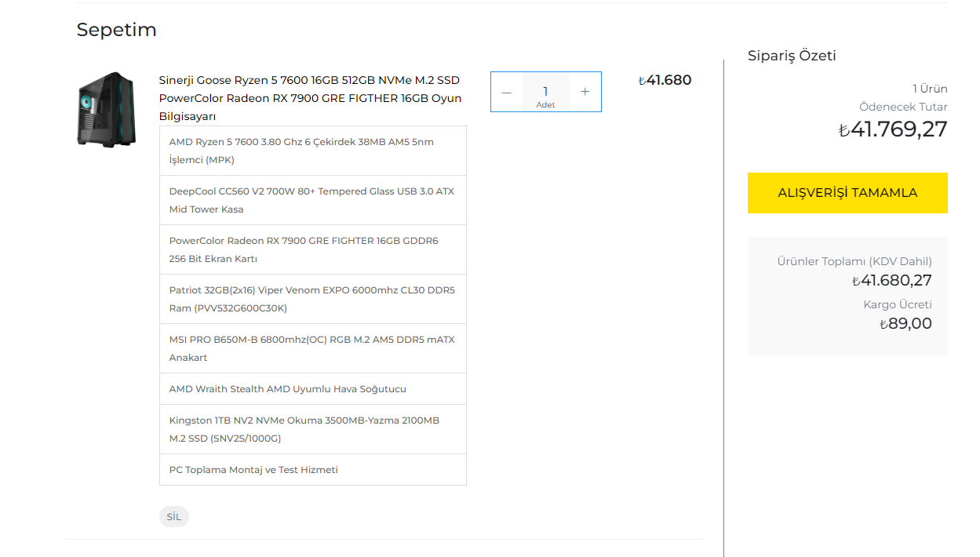Click the quantity field showing 1 Adet
Screen dimensions: 980x557
546,92
